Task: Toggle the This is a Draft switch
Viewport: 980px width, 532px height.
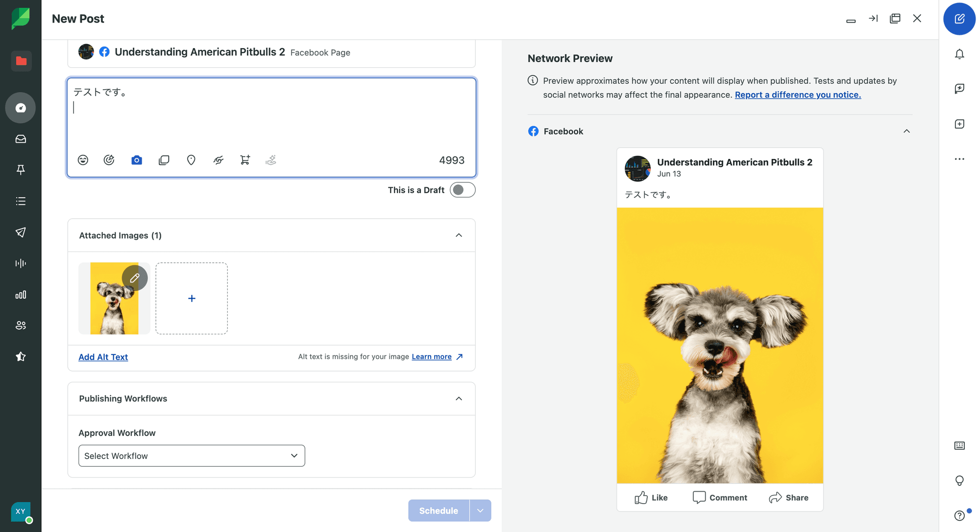Action: 462,190
